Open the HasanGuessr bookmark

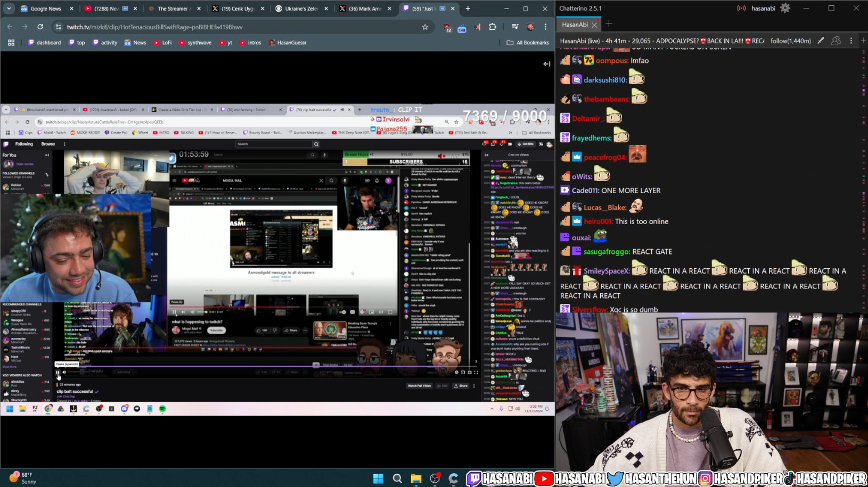point(288,43)
